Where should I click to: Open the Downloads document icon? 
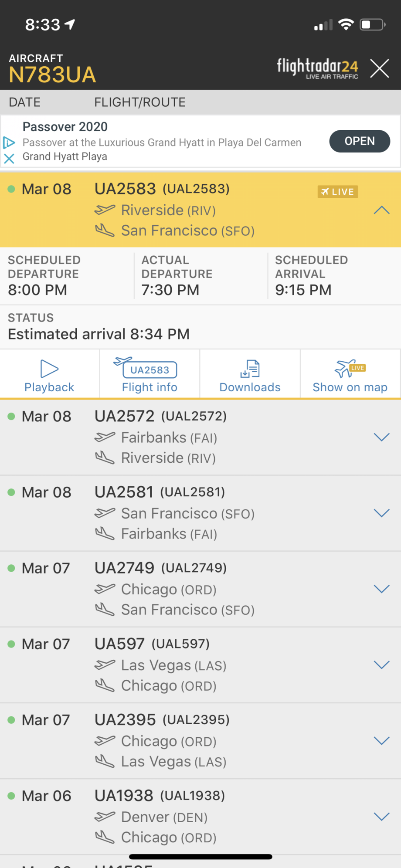click(x=250, y=369)
